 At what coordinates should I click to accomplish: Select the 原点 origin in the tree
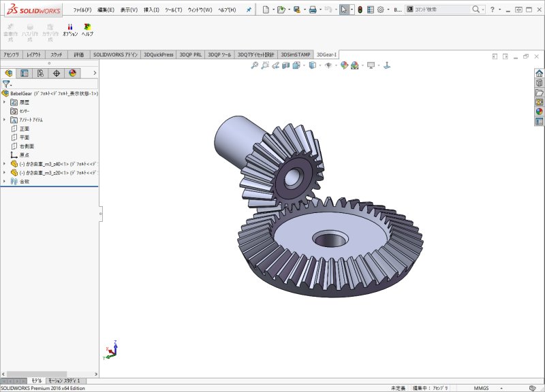[x=25, y=155]
